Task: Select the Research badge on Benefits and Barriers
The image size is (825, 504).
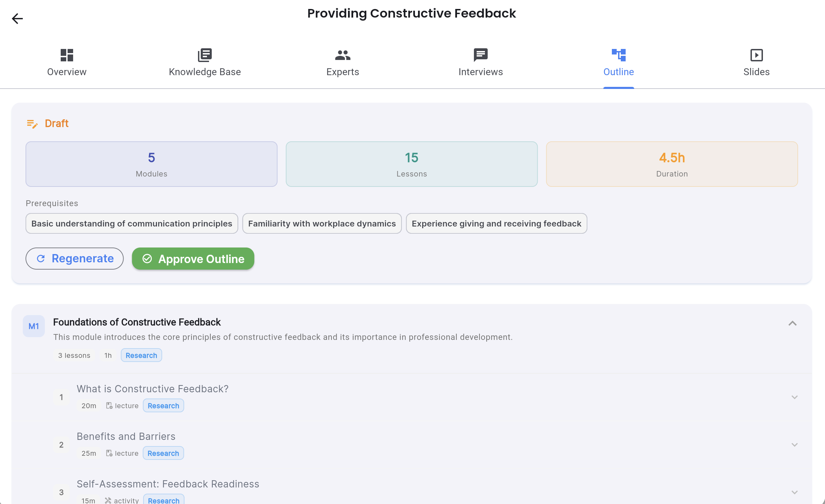Action: [x=163, y=453]
